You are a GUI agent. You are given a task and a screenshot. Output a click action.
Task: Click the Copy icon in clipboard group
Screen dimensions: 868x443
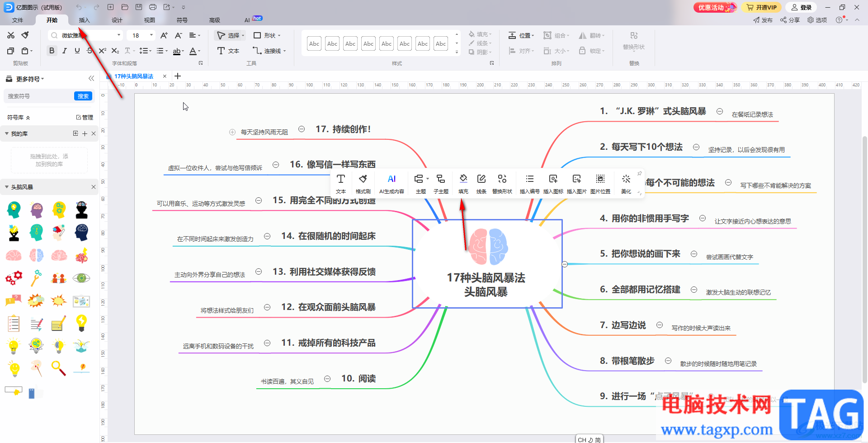tap(11, 51)
